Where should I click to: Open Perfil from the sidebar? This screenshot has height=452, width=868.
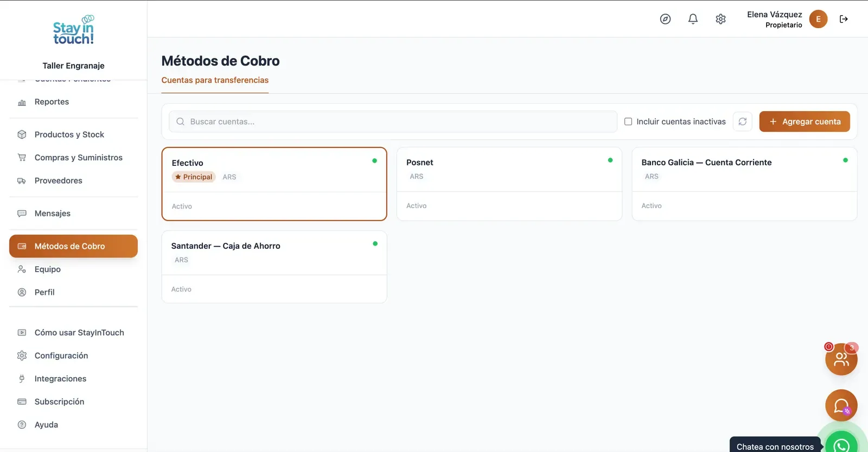(x=73, y=292)
